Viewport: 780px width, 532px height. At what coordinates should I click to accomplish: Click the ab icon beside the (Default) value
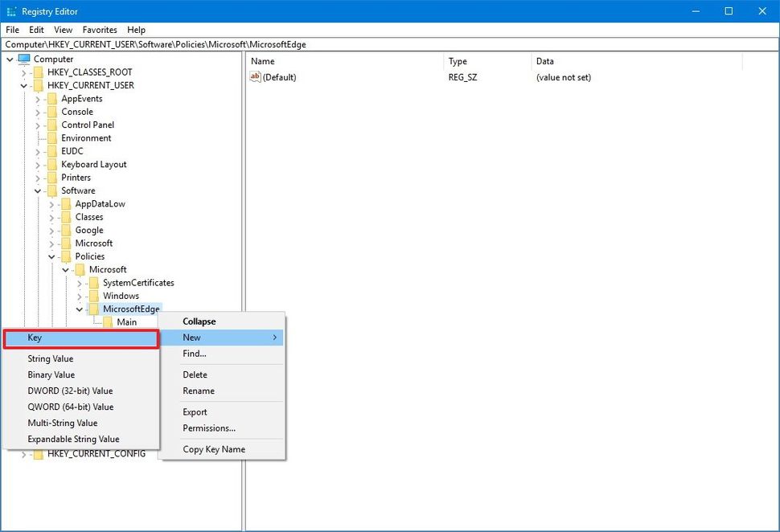click(x=255, y=77)
